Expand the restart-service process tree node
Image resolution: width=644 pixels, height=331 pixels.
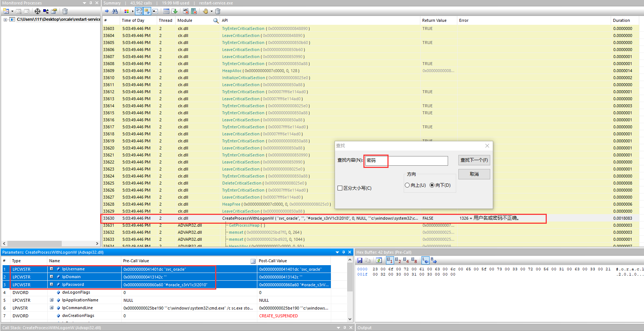tap(5, 20)
